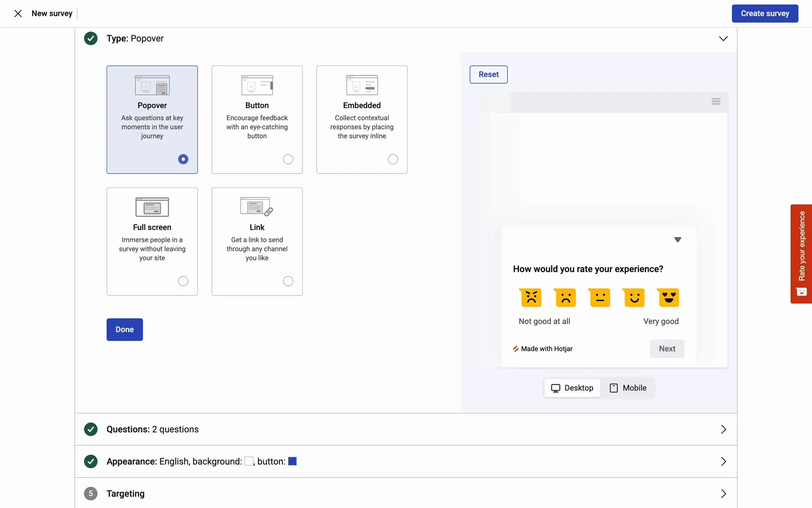Click the hamburger menu icon in preview
The height and width of the screenshot is (508, 812).
[x=716, y=101]
